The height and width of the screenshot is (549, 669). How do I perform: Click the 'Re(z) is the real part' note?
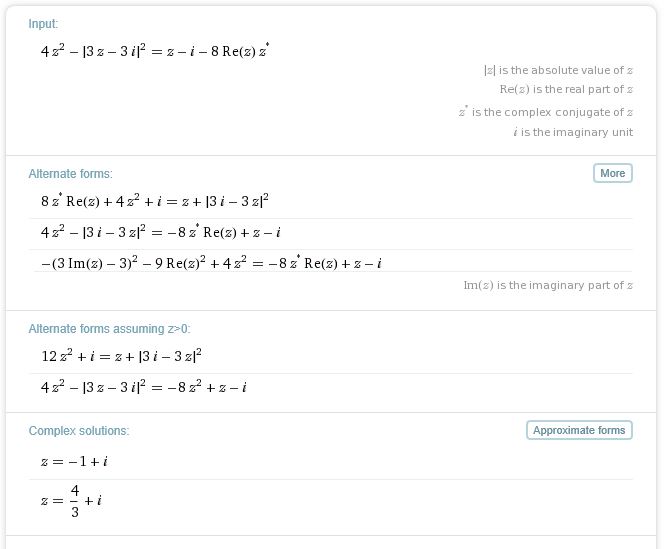coord(566,91)
